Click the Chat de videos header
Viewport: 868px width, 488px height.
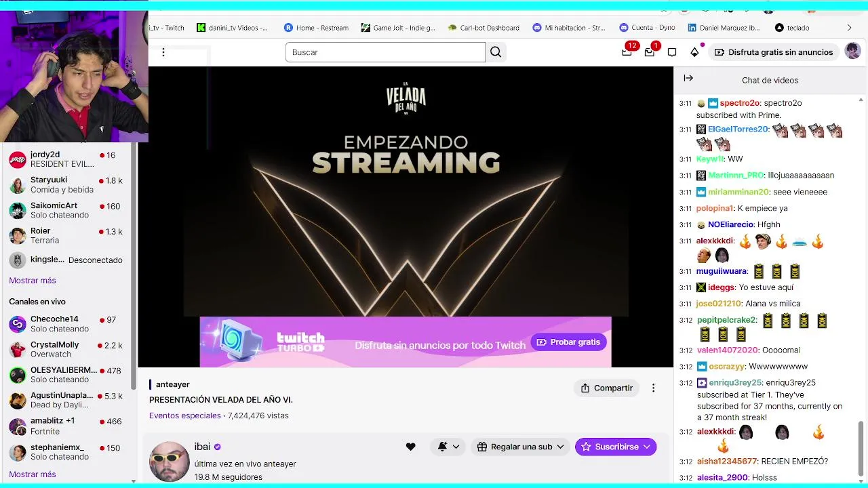click(x=770, y=80)
